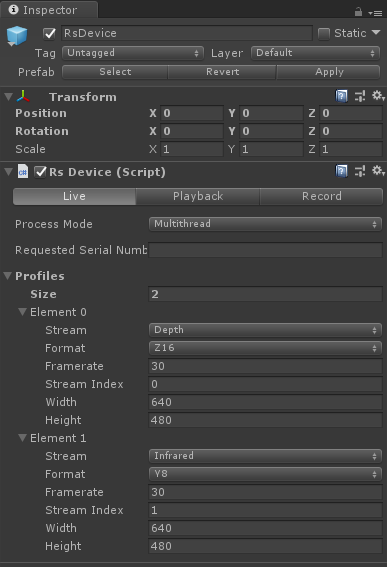387x567 pixels.
Task: Collapse the Profiles foldout triangle
Action: click(8, 276)
